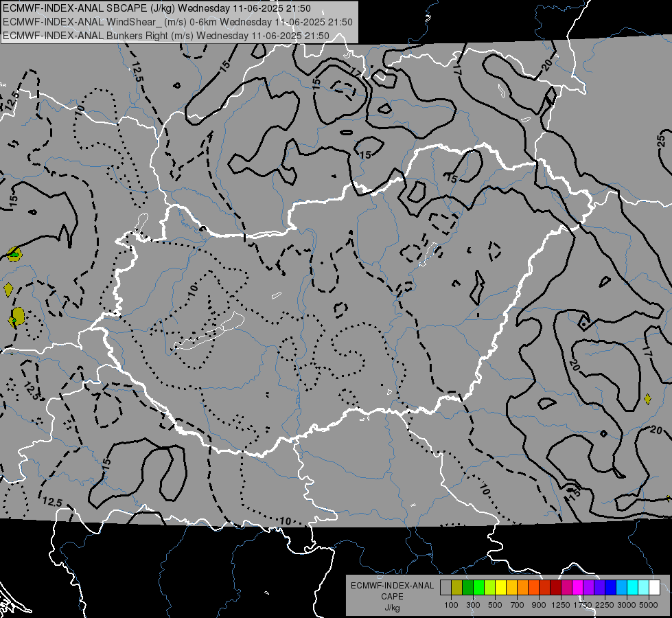Click the 3000 legend value

pyautogui.click(x=627, y=605)
